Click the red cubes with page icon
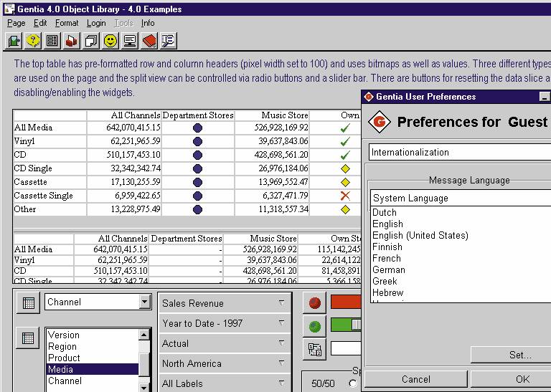The width and height of the screenshot is (551, 392). (72, 41)
